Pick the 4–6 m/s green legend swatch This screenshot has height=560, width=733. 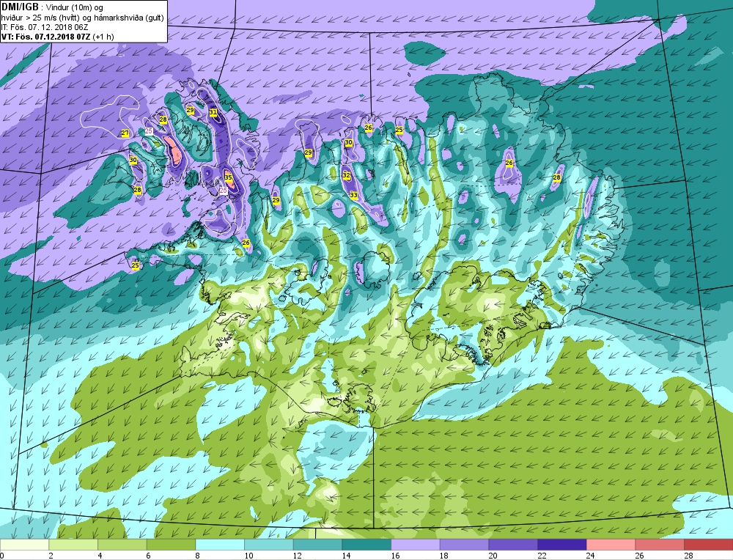click(122, 545)
